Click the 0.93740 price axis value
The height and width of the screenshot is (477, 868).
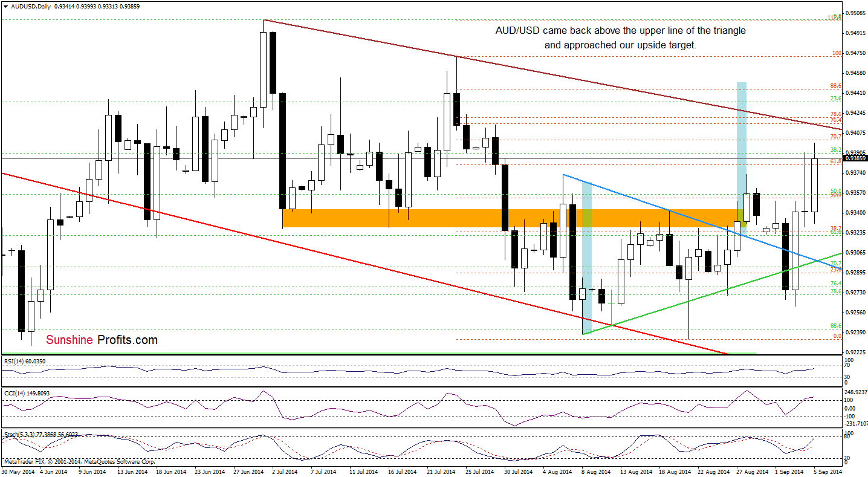855,173
